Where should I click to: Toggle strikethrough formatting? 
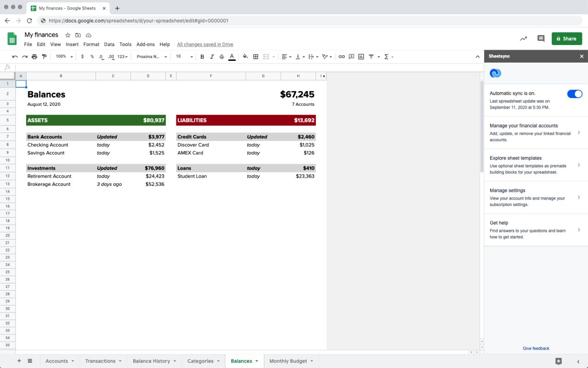pos(221,56)
